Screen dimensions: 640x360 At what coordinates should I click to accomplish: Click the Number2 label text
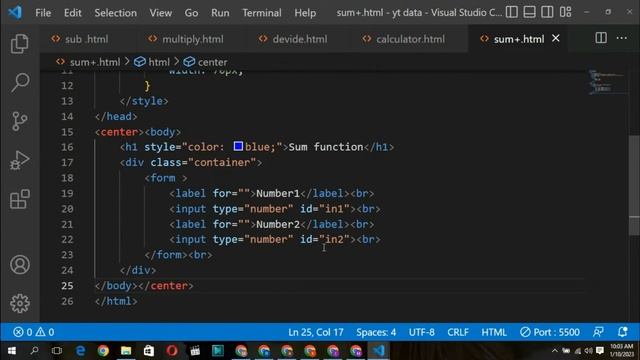click(x=278, y=224)
